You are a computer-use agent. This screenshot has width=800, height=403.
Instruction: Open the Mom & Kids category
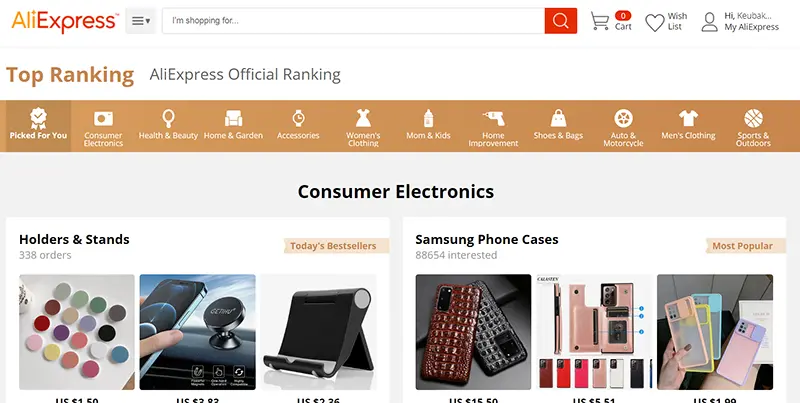coord(428,126)
